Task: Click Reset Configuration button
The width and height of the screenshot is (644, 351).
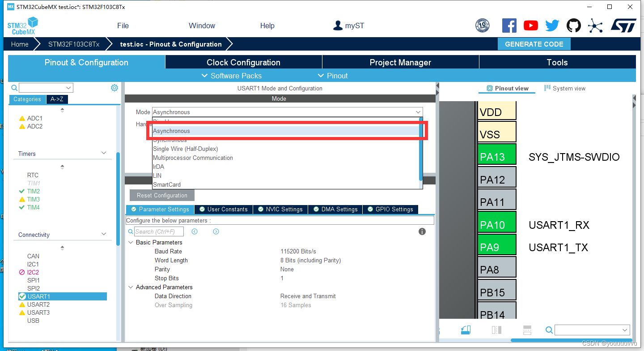Action: (x=162, y=195)
